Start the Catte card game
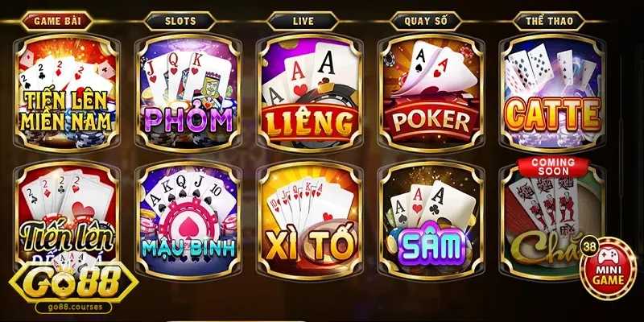Screen dimensions: 644x322 pos(551,93)
